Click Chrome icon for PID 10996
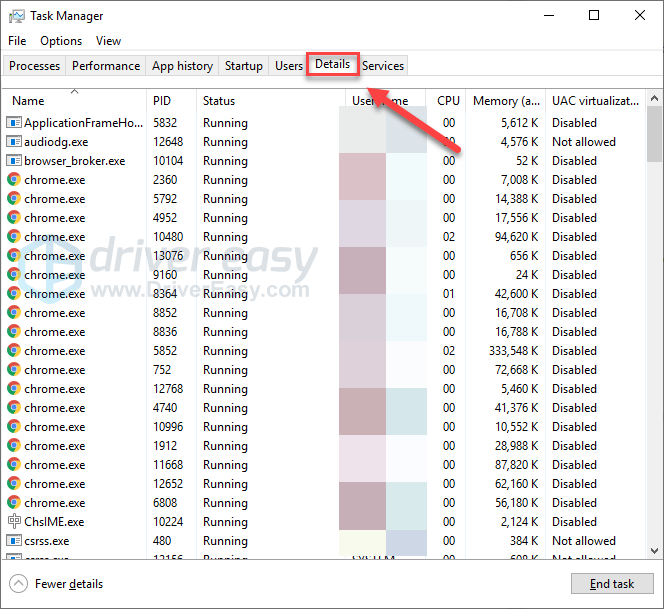The height and width of the screenshot is (609, 664). (x=14, y=426)
